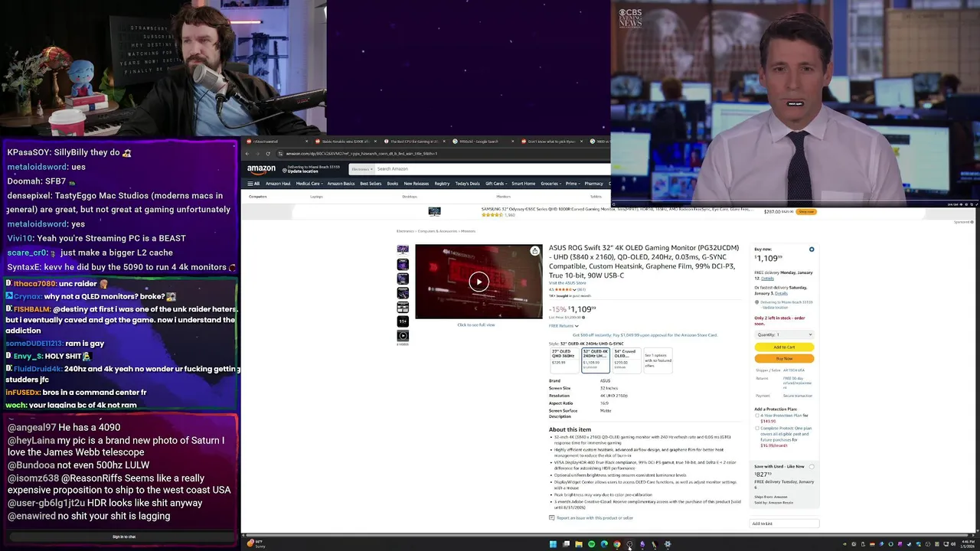Viewport: 980px width, 551px height.
Task: Click the share icon on product video
Action: click(x=534, y=251)
